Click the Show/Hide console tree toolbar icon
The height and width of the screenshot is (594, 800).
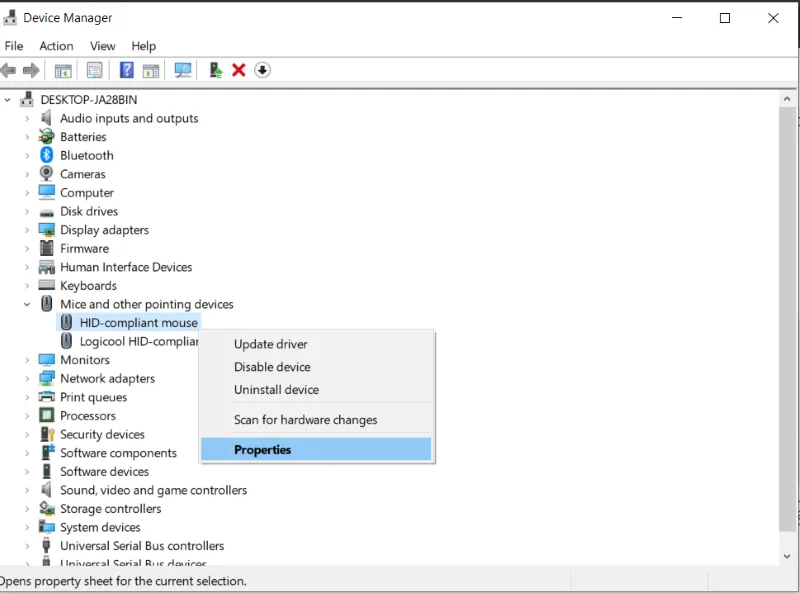62,69
